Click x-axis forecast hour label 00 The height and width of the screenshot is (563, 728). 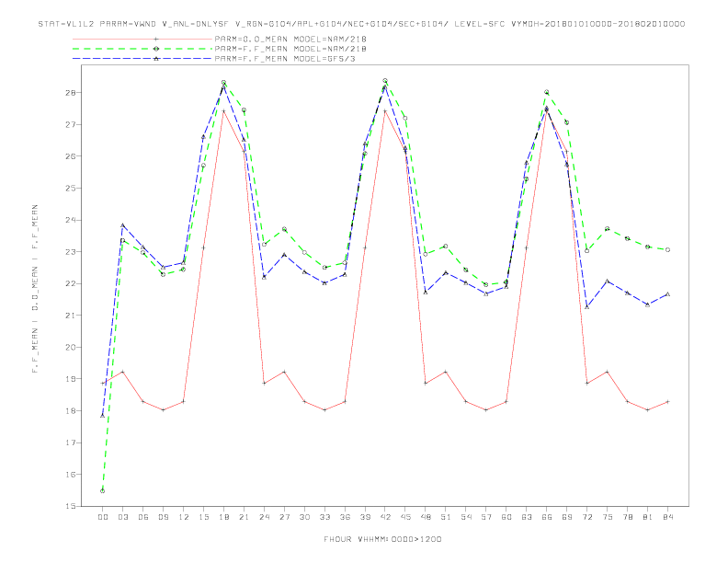click(103, 517)
